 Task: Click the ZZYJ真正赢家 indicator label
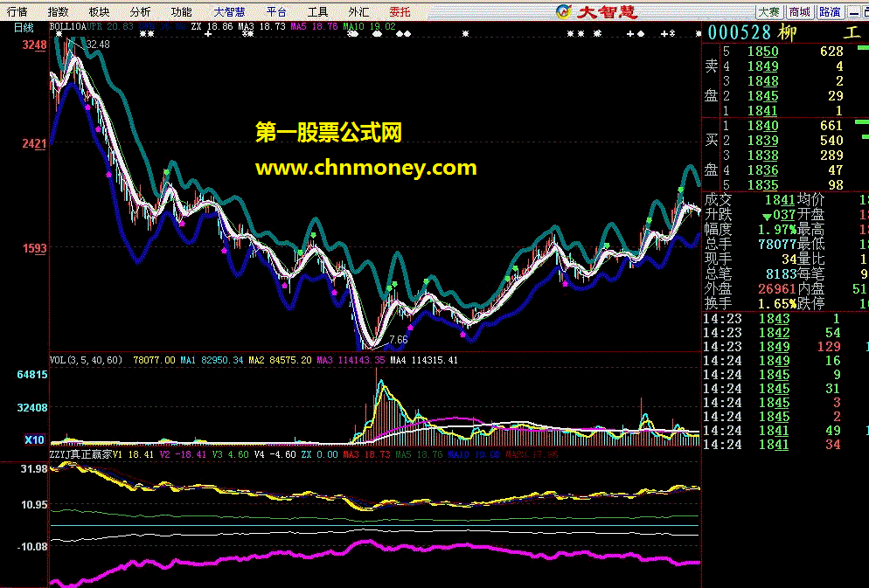pos(80,454)
